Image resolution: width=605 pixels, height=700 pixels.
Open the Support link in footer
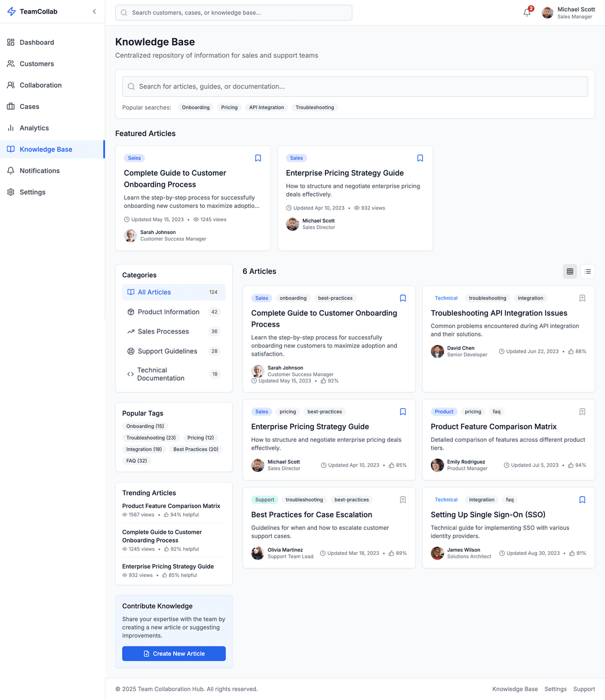(584, 689)
